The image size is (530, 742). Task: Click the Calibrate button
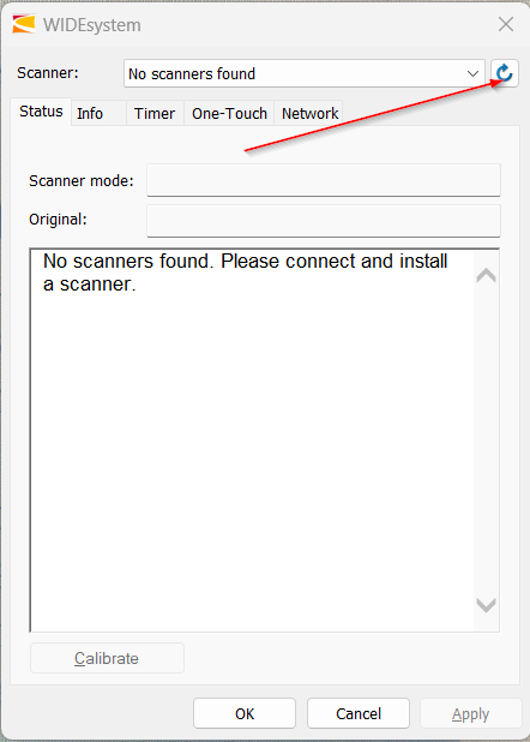[x=107, y=658]
